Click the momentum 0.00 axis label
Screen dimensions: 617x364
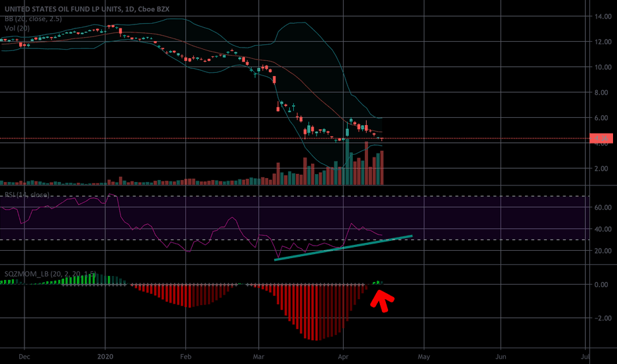[601, 285]
